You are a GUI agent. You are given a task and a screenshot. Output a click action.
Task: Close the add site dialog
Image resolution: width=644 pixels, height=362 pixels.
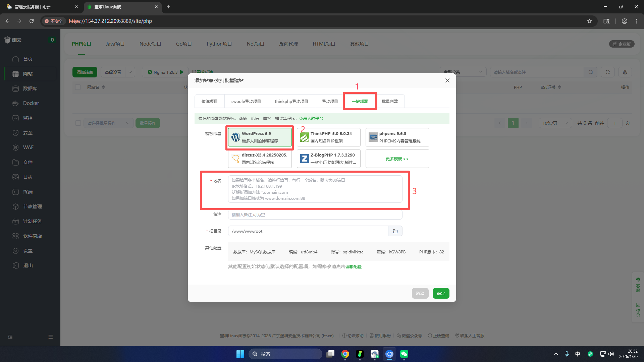click(x=447, y=80)
